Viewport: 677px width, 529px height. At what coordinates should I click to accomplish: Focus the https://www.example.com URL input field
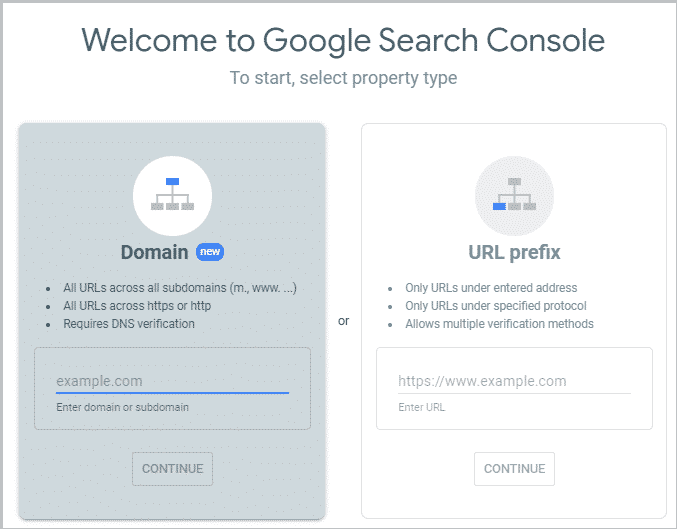514,381
